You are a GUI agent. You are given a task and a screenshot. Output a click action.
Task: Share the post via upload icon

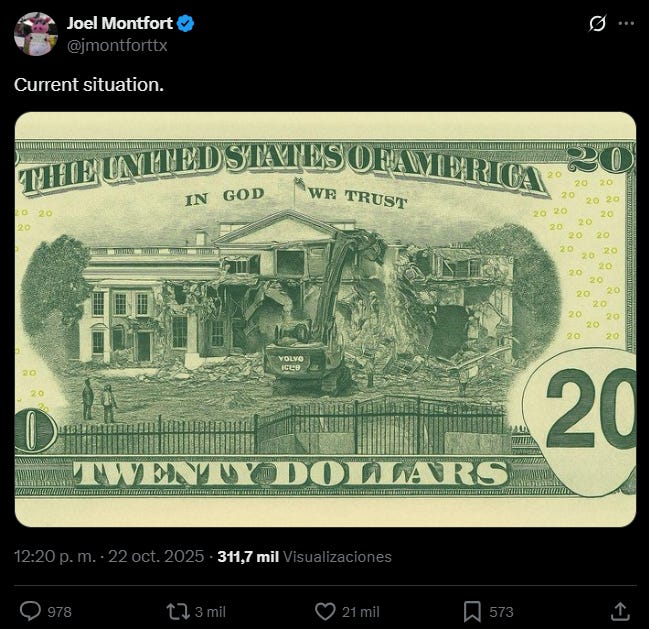(x=620, y=611)
